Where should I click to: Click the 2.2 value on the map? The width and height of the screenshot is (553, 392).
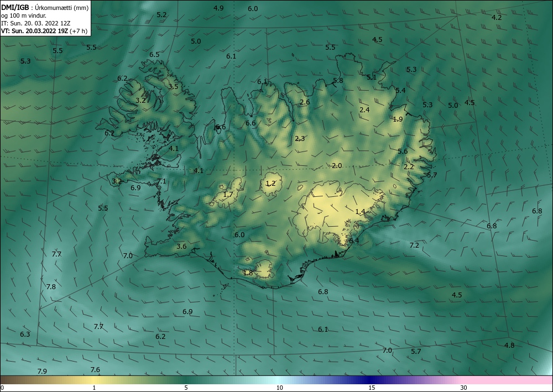(409, 167)
